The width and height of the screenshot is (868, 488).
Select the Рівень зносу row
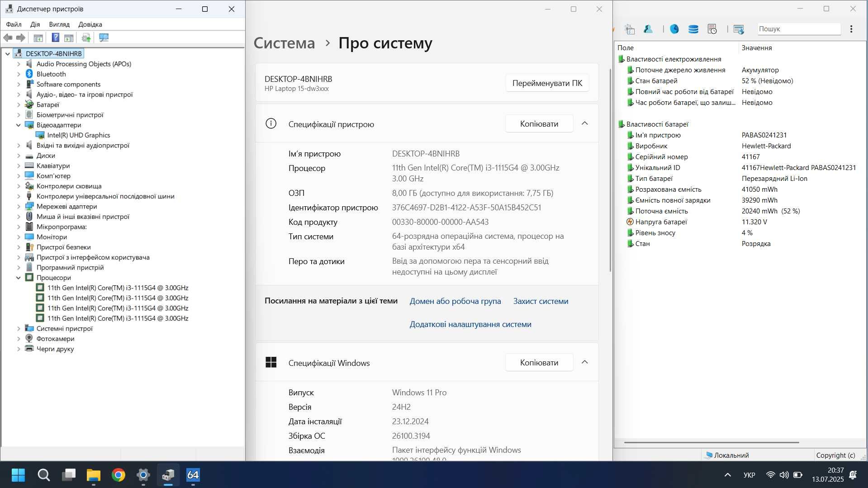pos(740,233)
